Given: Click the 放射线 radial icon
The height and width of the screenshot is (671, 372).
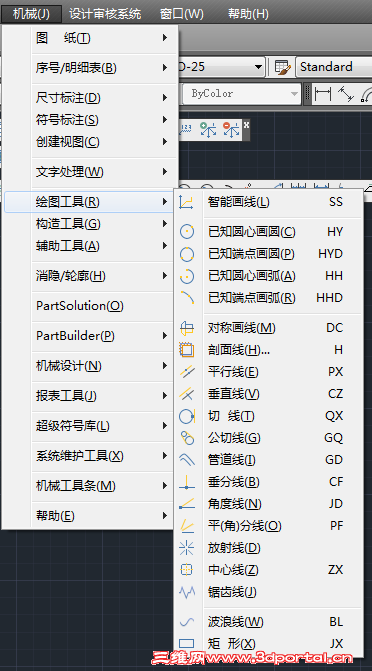Looking at the screenshot, I should click(187, 548).
